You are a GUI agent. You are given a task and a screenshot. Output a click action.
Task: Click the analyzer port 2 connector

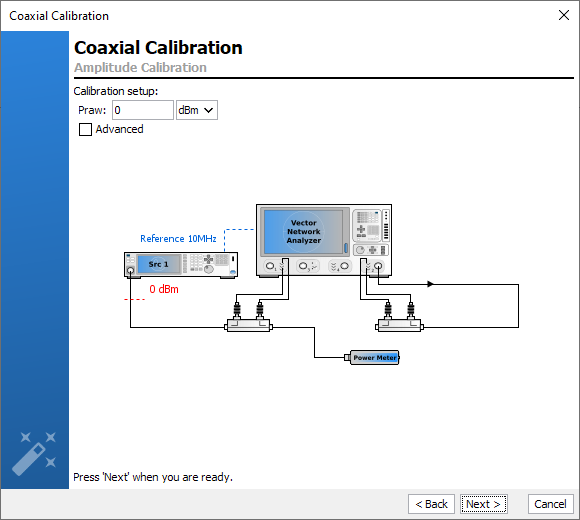pyautogui.click(x=378, y=266)
